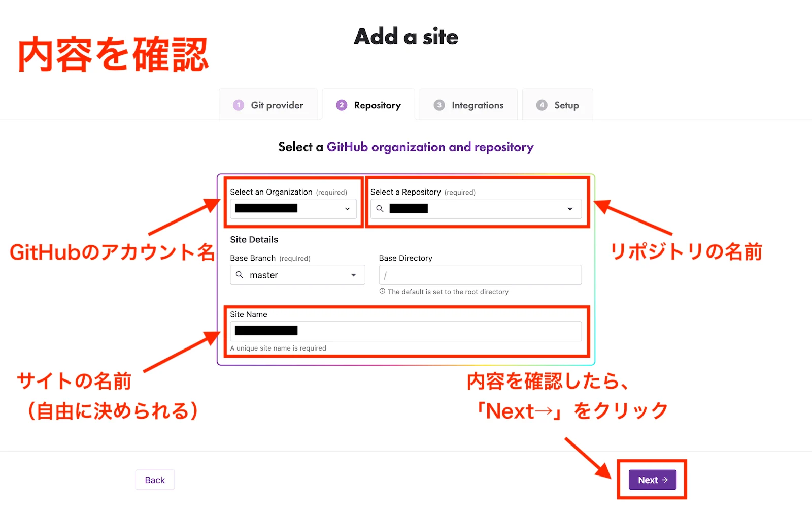Click the step 1 circle icon beside Git provider
Viewport: 812px width, 508px height.
click(239, 105)
